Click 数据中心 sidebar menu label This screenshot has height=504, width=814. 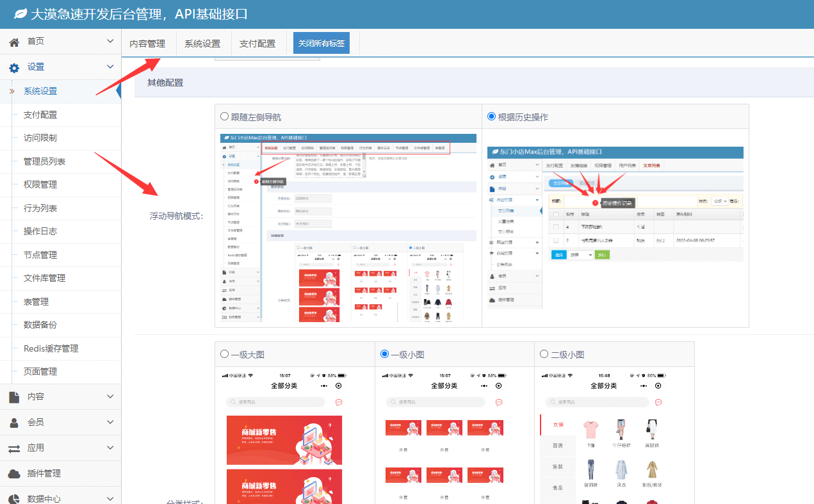pyautogui.click(x=45, y=499)
